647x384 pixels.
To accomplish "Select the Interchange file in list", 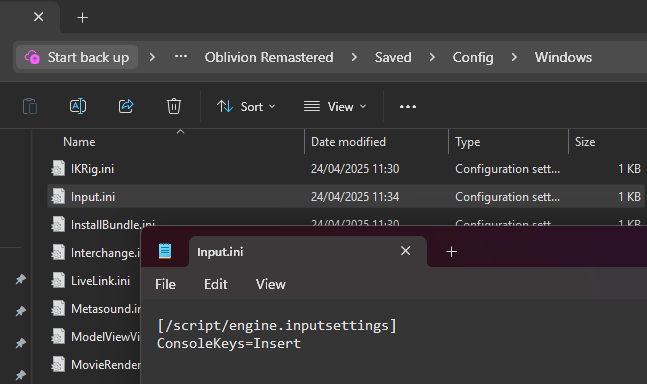I will (105, 253).
